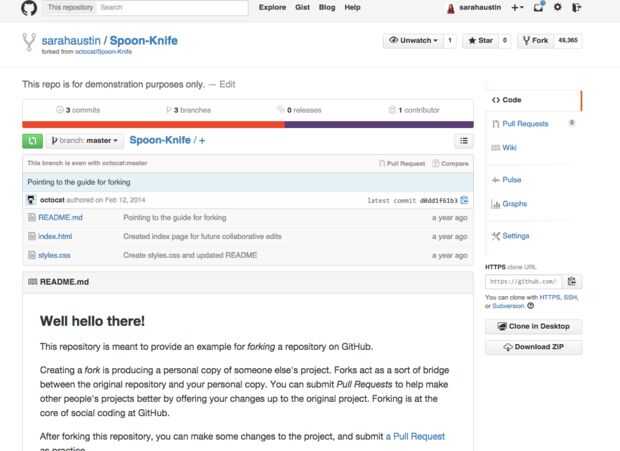Click the Download ZIP button
This screenshot has width=620, height=451.
533,347
